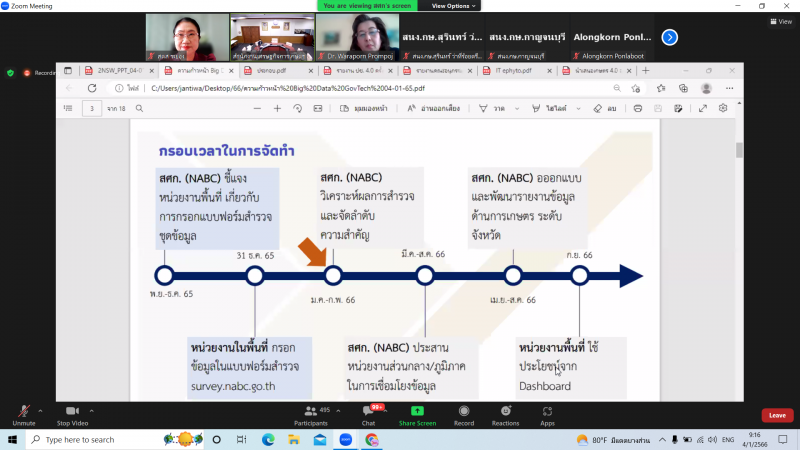Open View Options dropdown at top
Viewport: 800px width, 450px height.
(454, 6)
